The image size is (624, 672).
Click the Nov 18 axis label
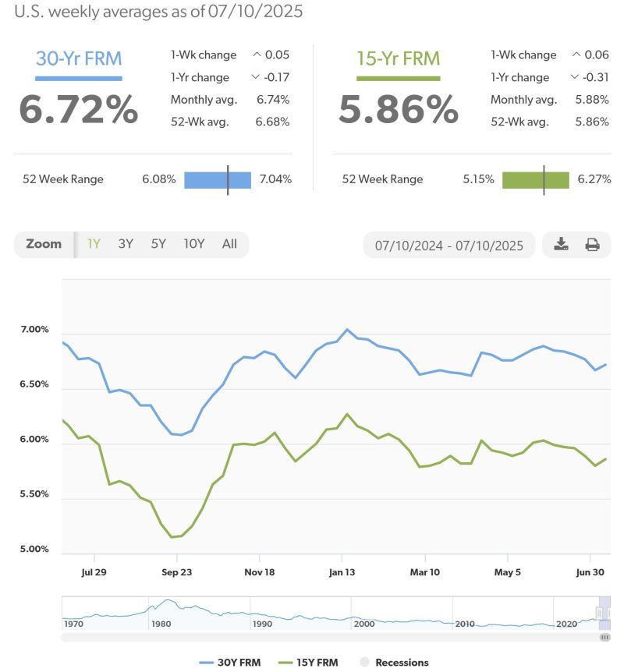pyautogui.click(x=260, y=572)
